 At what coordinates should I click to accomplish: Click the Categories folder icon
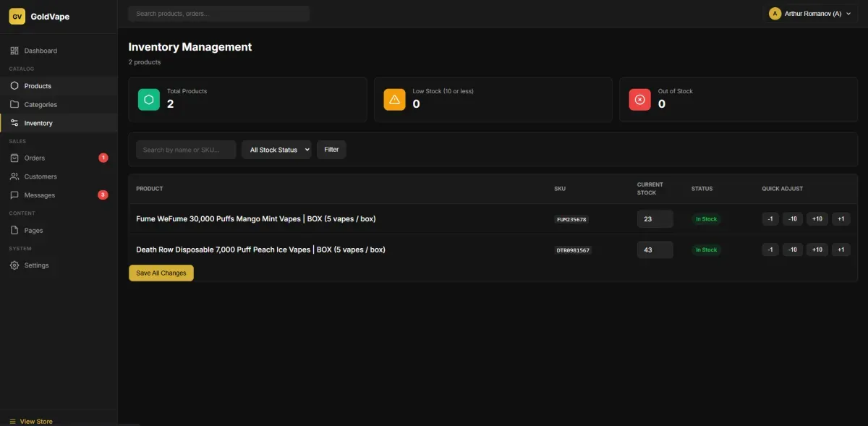point(14,105)
